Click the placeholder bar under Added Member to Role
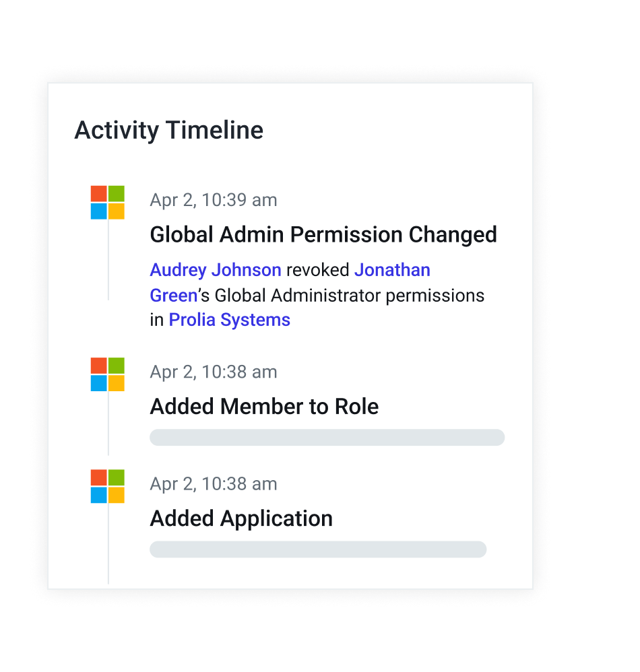The width and height of the screenshot is (640, 672). (x=327, y=437)
